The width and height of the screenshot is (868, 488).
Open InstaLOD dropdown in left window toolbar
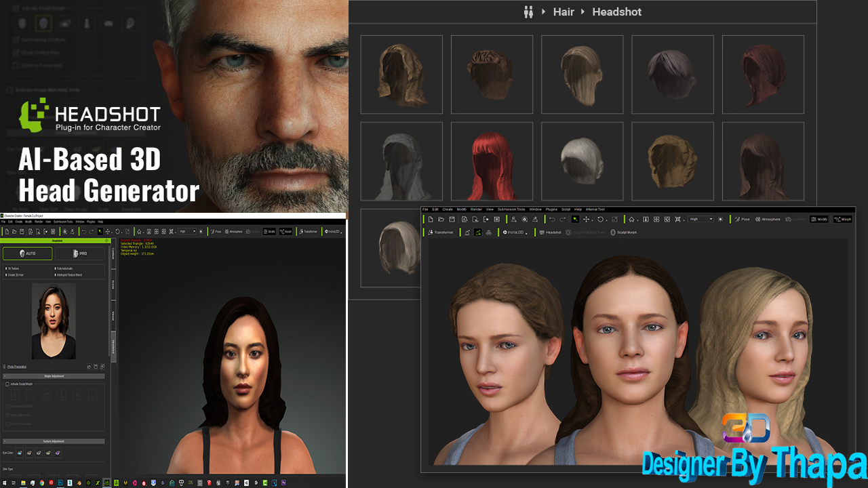[333, 231]
